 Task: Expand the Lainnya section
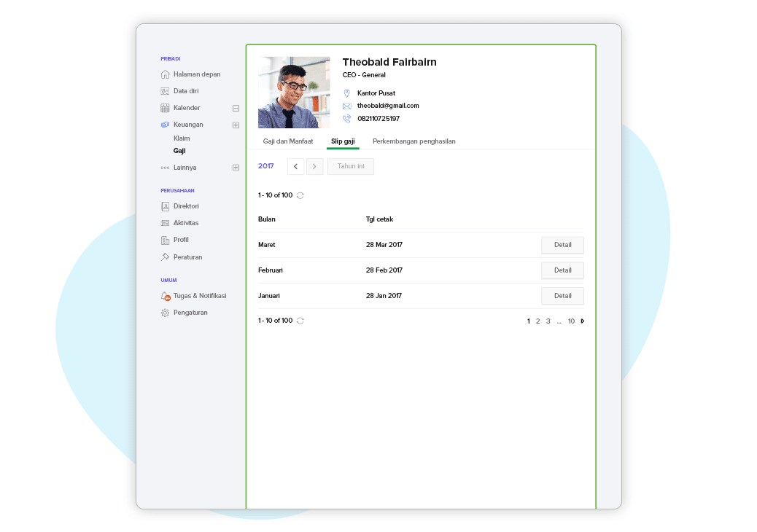(x=236, y=168)
